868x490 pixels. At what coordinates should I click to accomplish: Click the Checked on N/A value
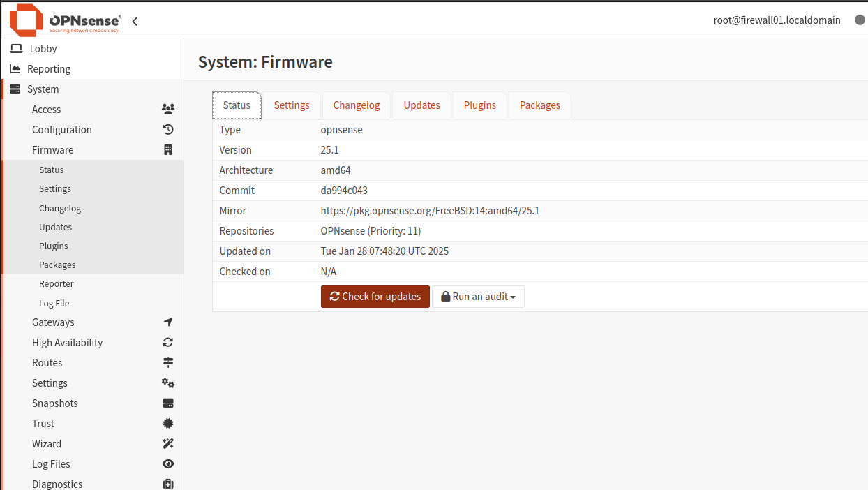pos(329,272)
